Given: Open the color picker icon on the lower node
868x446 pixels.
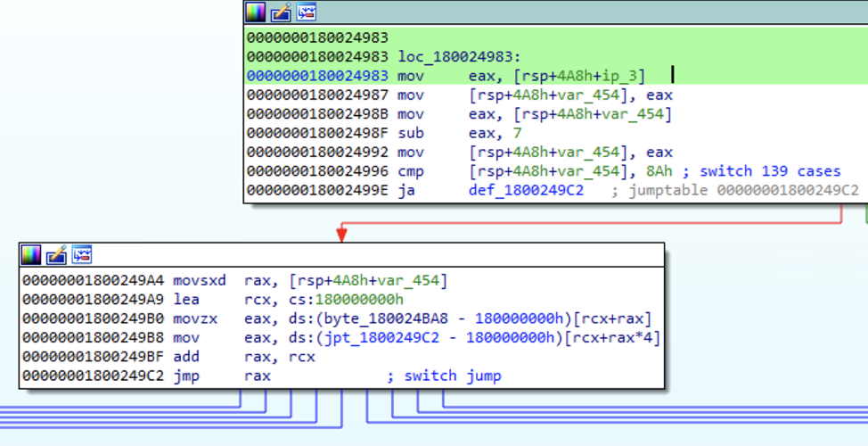Looking at the screenshot, I should tap(31, 254).
